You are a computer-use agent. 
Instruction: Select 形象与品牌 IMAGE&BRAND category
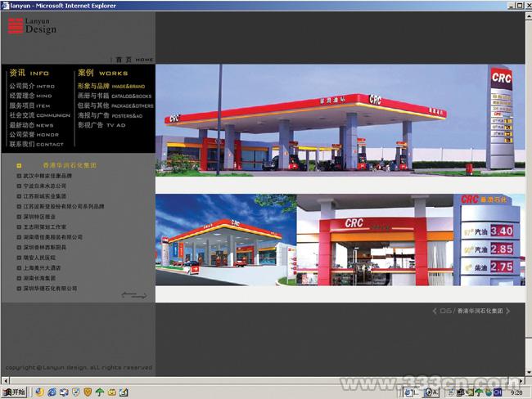click(110, 86)
